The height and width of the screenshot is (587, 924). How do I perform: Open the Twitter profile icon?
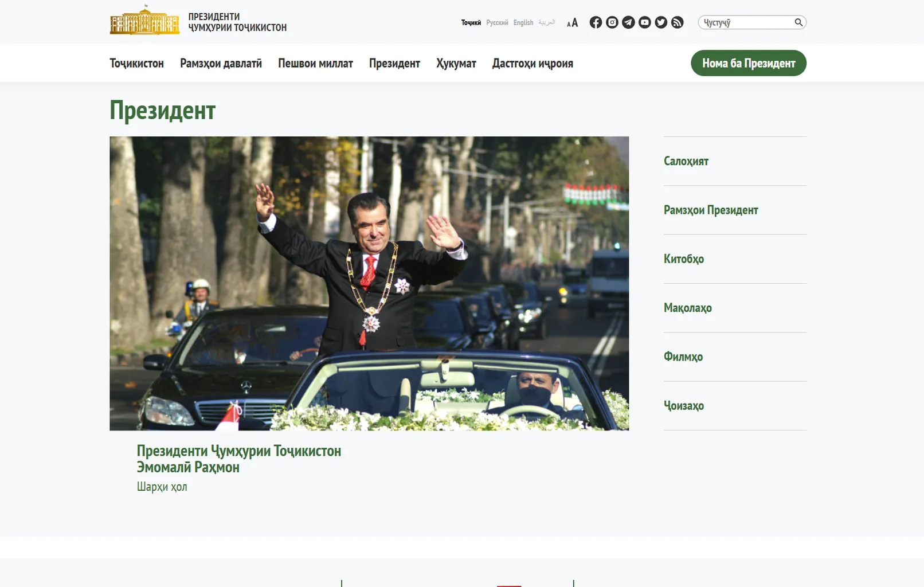[661, 22]
